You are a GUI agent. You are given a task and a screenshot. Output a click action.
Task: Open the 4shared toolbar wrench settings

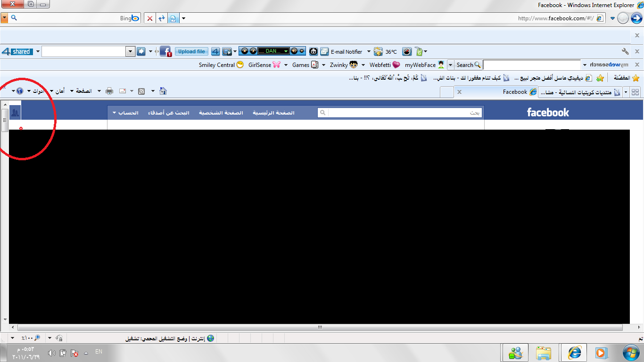pyautogui.click(x=626, y=51)
